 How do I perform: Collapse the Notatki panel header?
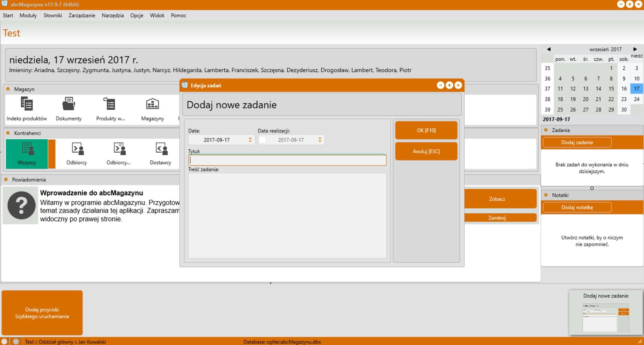point(546,195)
